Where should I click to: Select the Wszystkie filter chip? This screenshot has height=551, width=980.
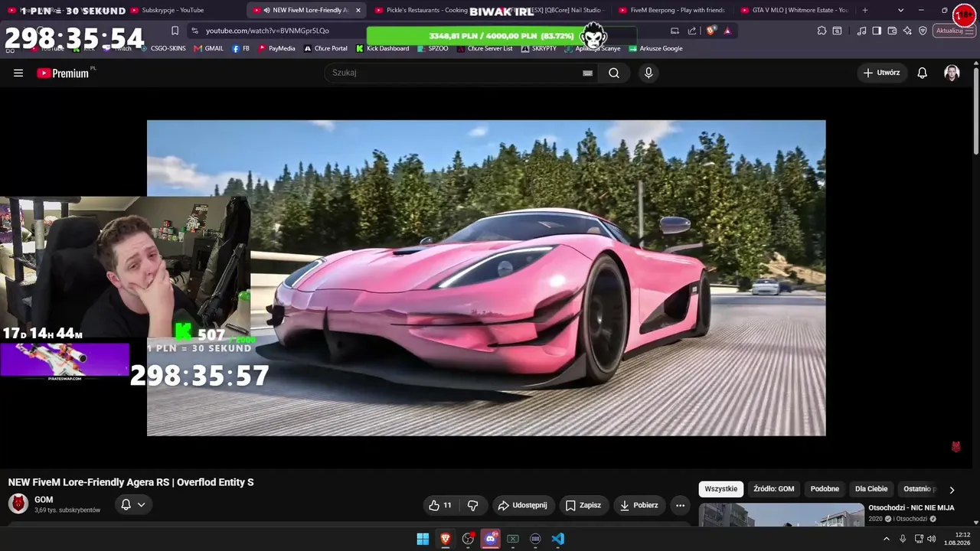pyautogui.click(x=721, y=489)
